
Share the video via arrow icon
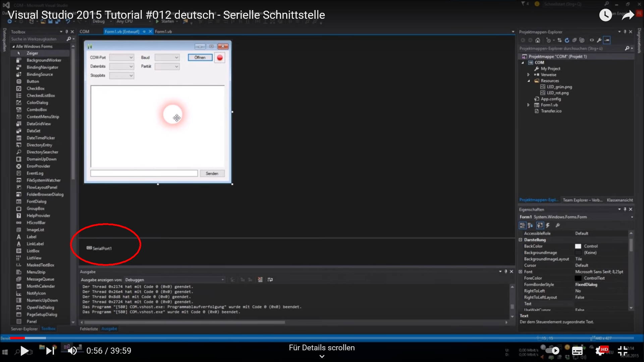point(628,15)
